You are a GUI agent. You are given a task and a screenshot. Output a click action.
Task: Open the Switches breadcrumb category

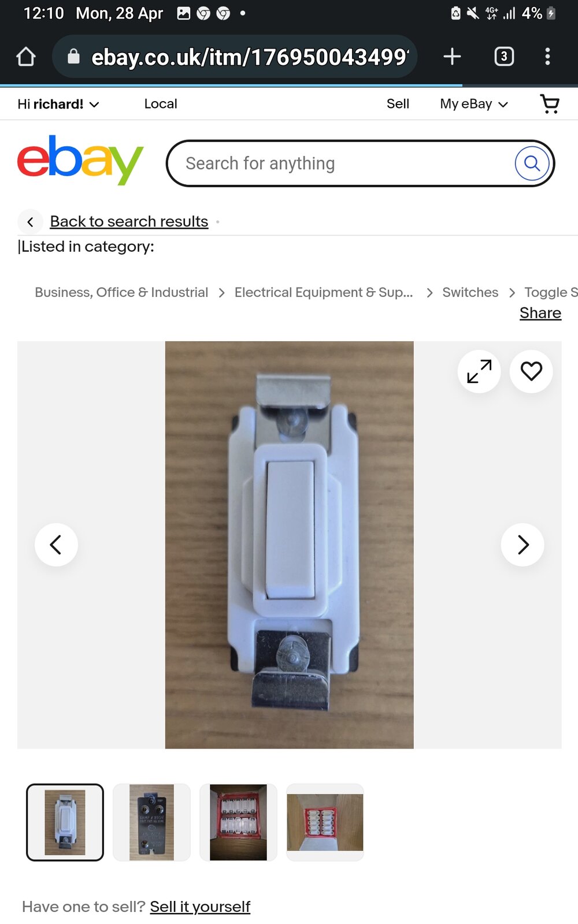click(470, 292)
